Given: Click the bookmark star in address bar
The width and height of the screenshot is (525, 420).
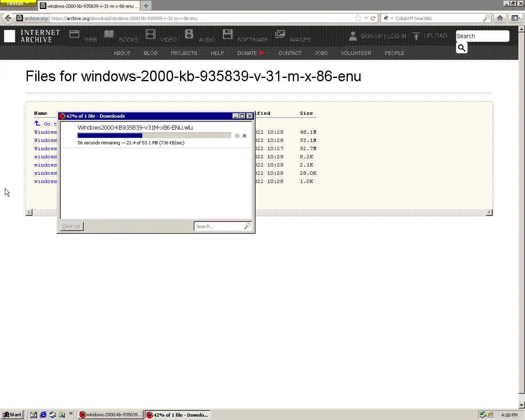Looking at the screenshot, I should [x=358, y=18].
